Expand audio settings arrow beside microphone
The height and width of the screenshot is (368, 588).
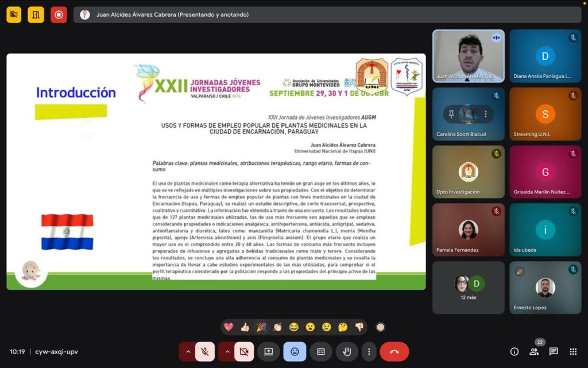pos(188,351)
